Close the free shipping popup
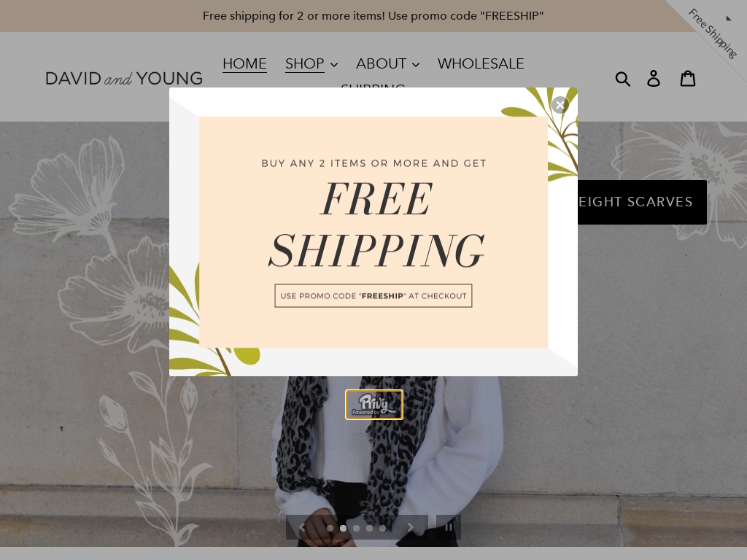 pyautogui.click(x=560, y=105)
